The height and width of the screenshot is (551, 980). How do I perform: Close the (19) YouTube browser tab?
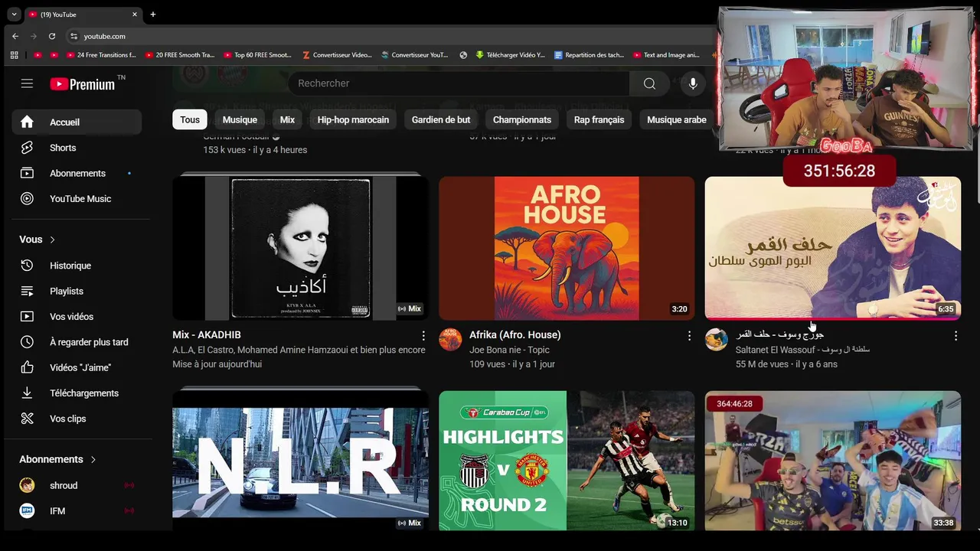point(135,15)
